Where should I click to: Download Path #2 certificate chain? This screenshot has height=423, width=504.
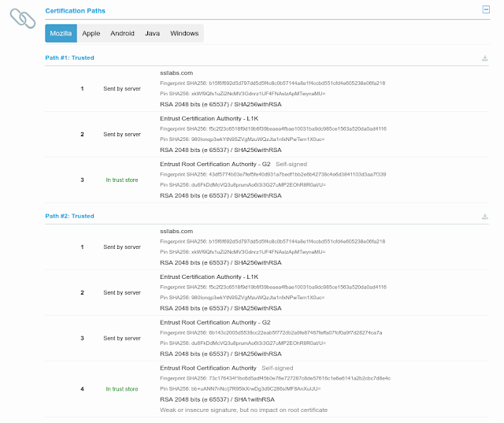pos(485,217)
